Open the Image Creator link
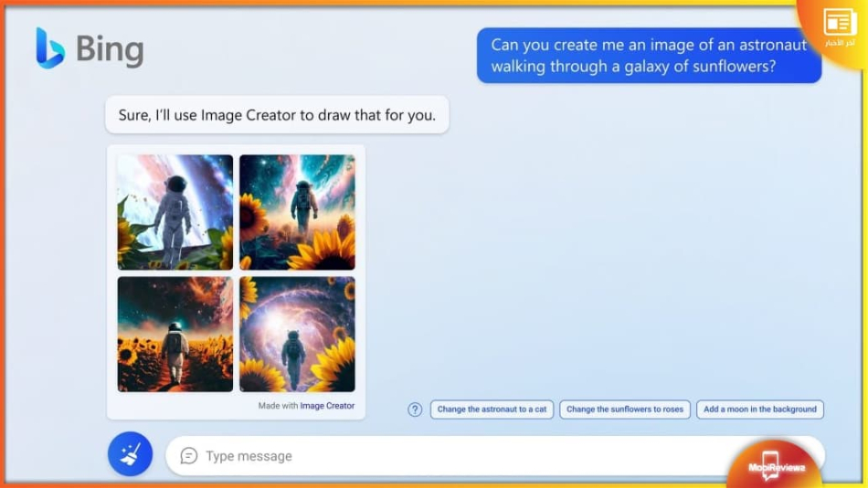The width and height of the screenshot is (868, 488). pos(327,406)
